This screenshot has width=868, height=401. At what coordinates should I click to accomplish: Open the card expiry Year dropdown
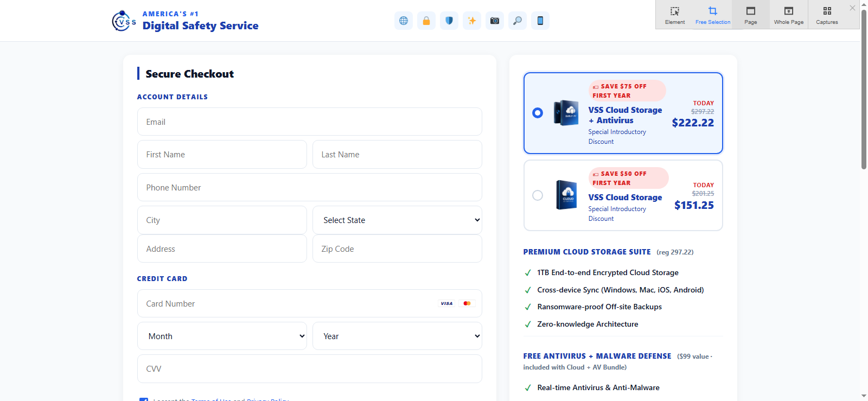[x=397, y=336]
